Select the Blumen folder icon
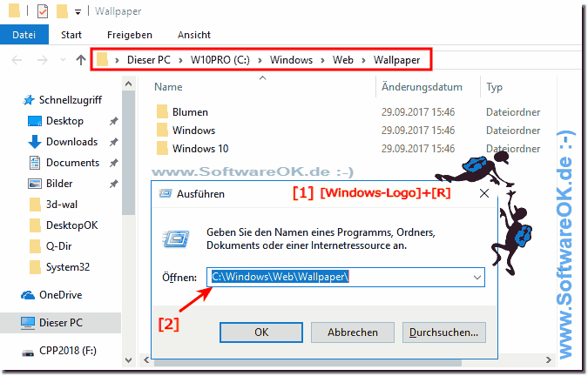This screenshot has width=588, height=376. [162, 111]
